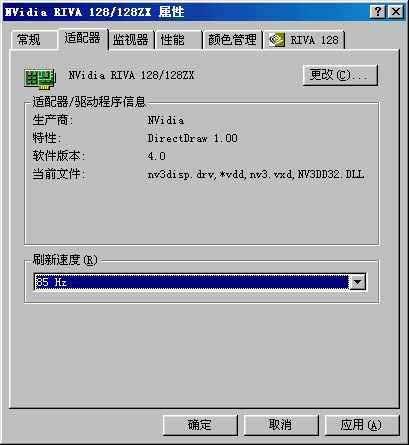Viewport: 409px width, 445px height.
Task: Open the 颜色管理 tab
Action: [232, 40]
